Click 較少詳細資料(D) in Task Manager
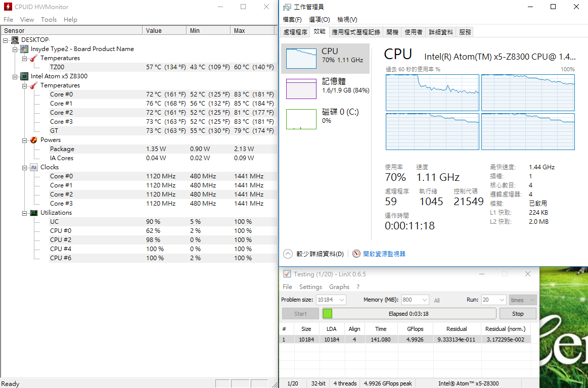 320,254
